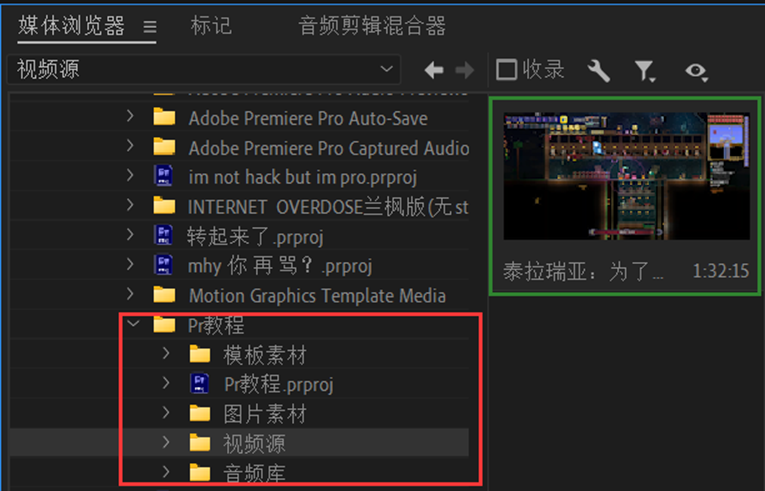
Task: Toggle the eye view-type visibility icon
Action: click(x=696, y=70)
